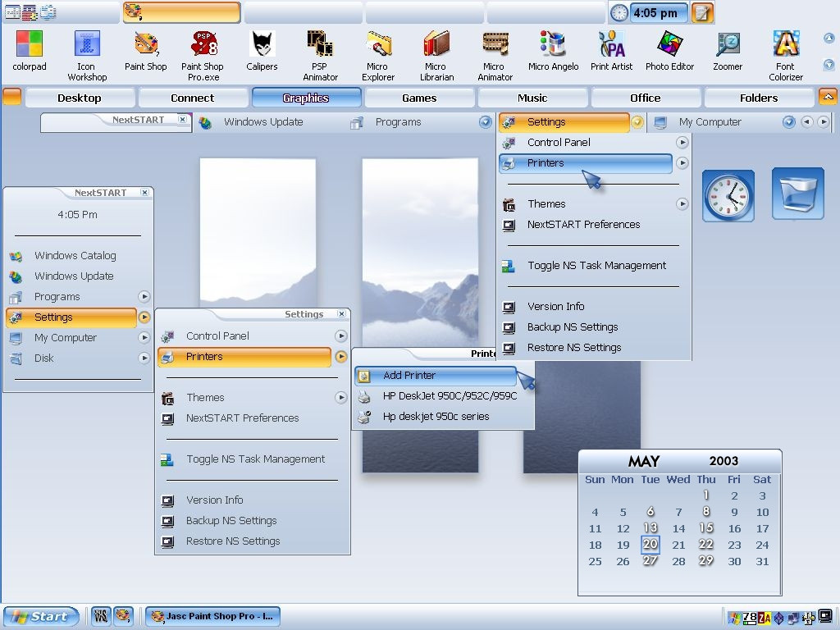Viewport: 840px width, 630px height.
Task: Expand Control Panel arrow in top Settings menu
Action: click(682, 143)
